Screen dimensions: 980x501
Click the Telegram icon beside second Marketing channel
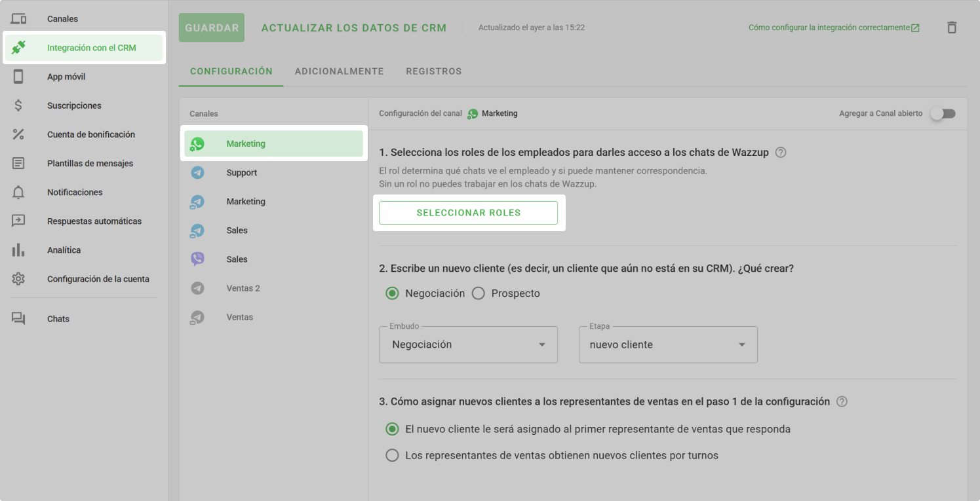click(x=197, y=202)
